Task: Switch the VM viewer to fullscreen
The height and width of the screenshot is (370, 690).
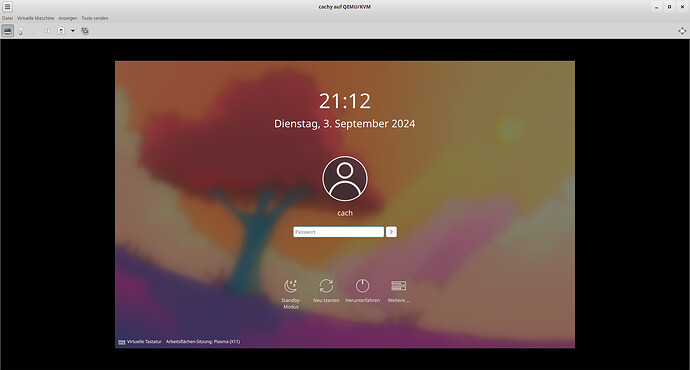Action: pos(682,31)
